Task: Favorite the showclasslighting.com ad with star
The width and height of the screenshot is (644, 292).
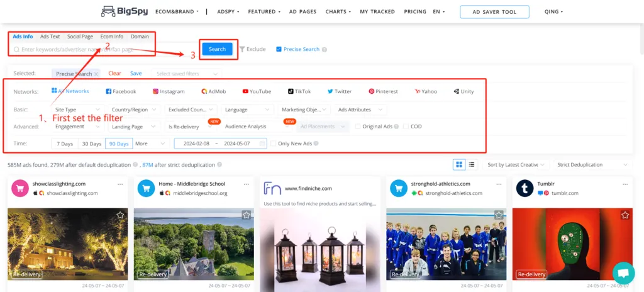Action: [x=120, y=215]
